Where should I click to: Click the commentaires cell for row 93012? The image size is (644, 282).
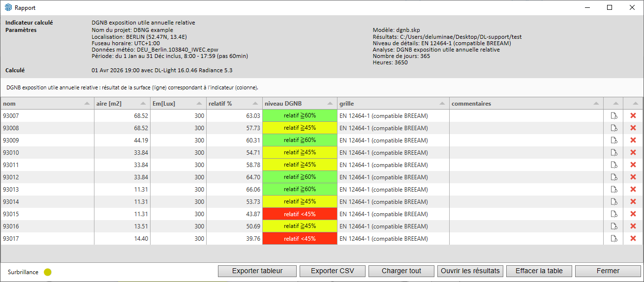526,177
